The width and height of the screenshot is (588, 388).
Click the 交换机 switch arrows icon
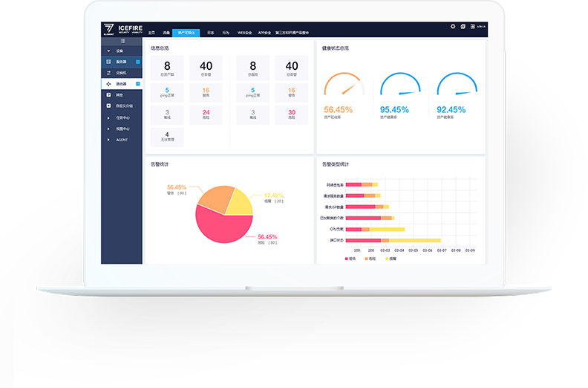(108, 73)
